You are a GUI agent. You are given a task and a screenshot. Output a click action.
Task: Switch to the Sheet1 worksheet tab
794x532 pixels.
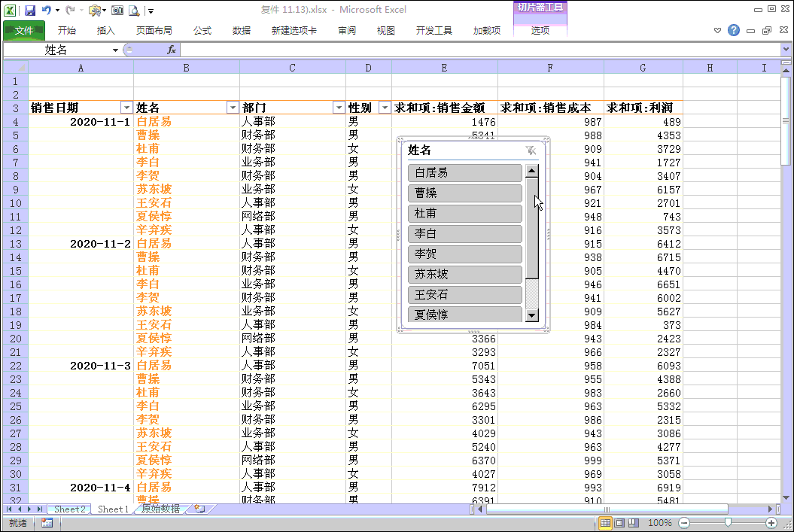(x=113, y=509)
